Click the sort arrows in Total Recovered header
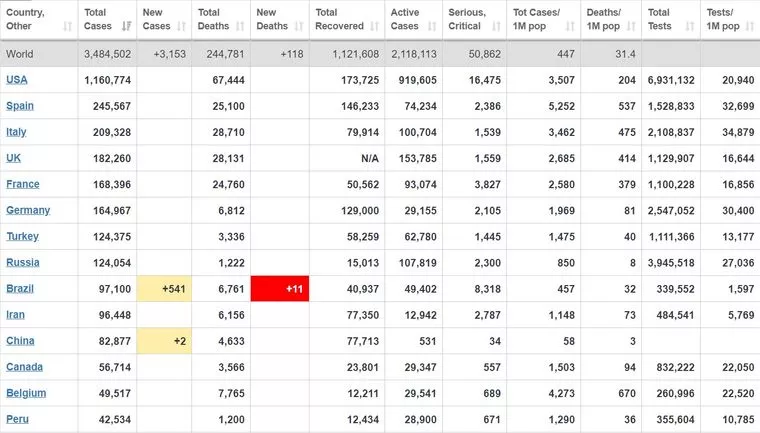Image resolution: width=760 pixels, height=433 pixels. pyautogui.click(x=372, y=26)
